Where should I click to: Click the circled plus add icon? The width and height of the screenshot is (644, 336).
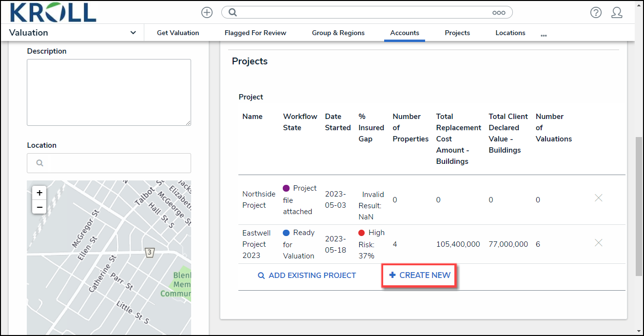click(x=207, y=13)
